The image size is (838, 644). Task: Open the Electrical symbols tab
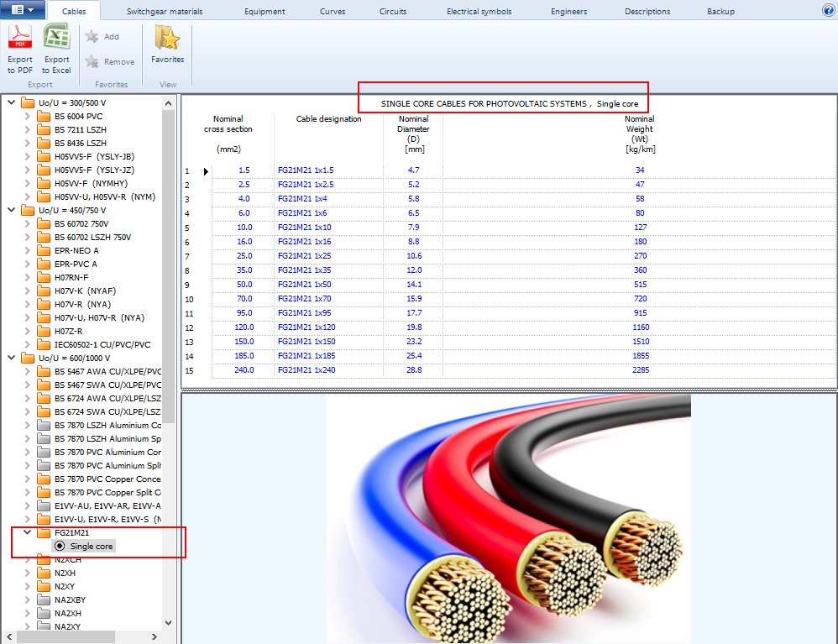coord(479,12)
